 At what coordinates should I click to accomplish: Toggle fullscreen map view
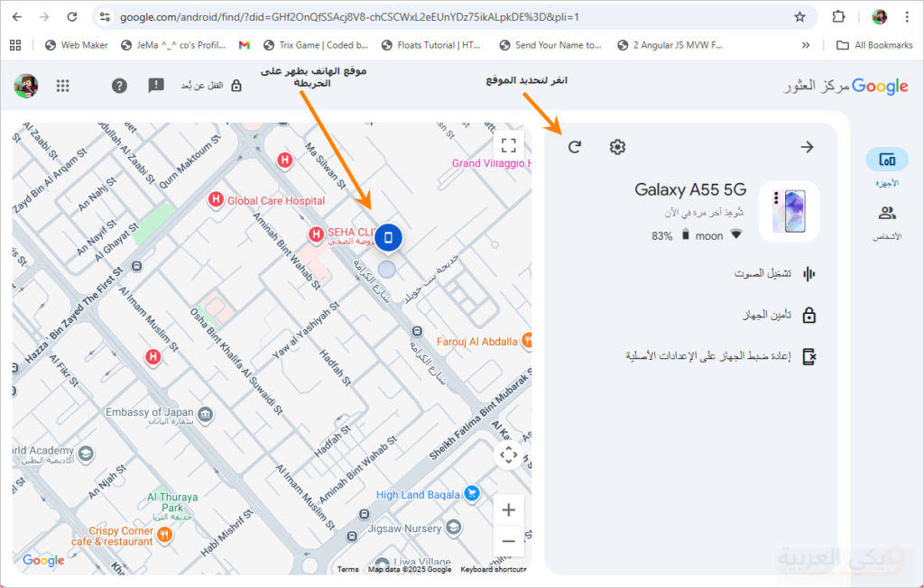point(509,145)
